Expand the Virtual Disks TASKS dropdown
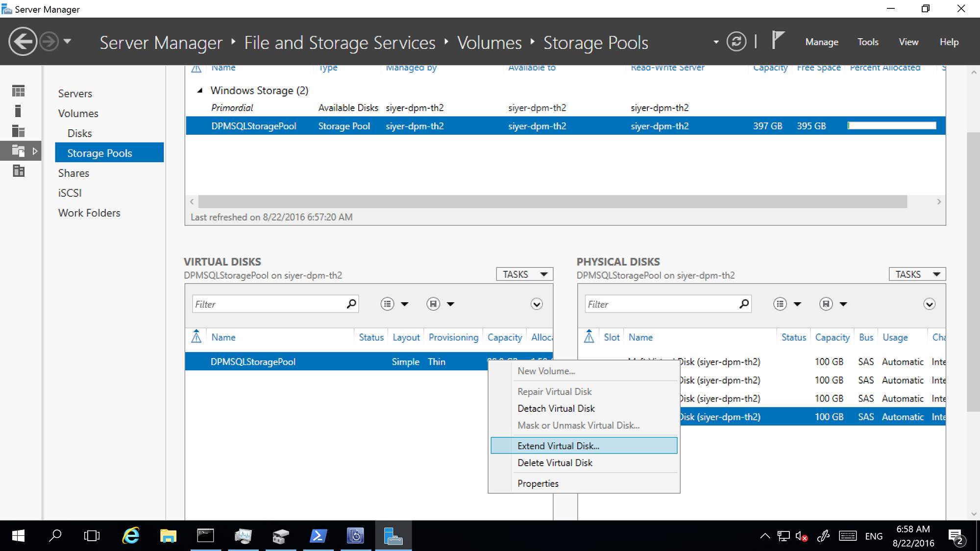The width and height of the screenshot is (980, 551). [525, 274]
